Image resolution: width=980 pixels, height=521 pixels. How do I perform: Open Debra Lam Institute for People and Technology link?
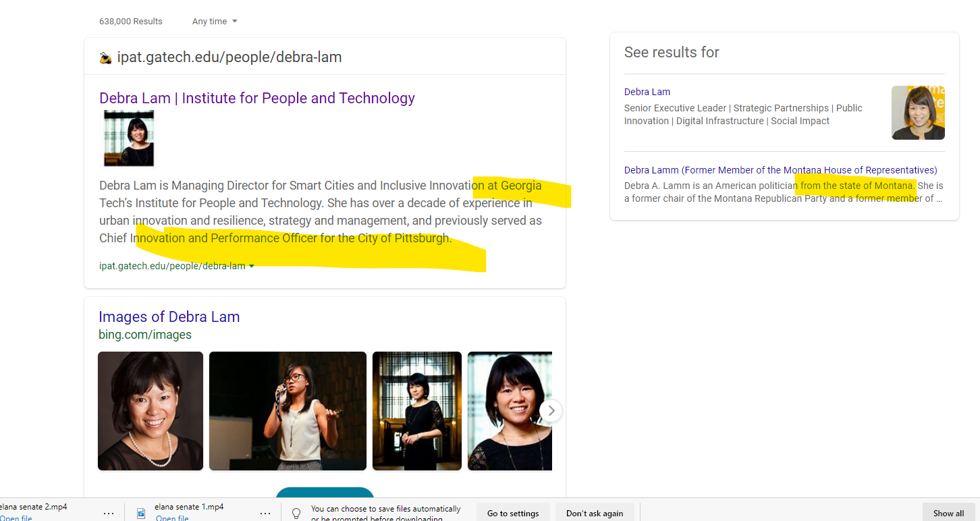256,98
